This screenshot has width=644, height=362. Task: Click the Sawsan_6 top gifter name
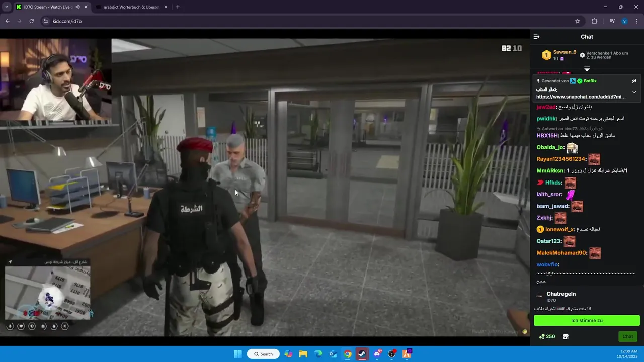[x=565, y=52]
